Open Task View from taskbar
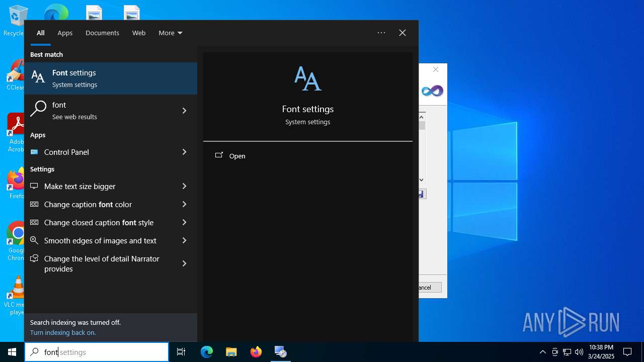The width and height of the screenshot is (644, 362). coord(181,352)
